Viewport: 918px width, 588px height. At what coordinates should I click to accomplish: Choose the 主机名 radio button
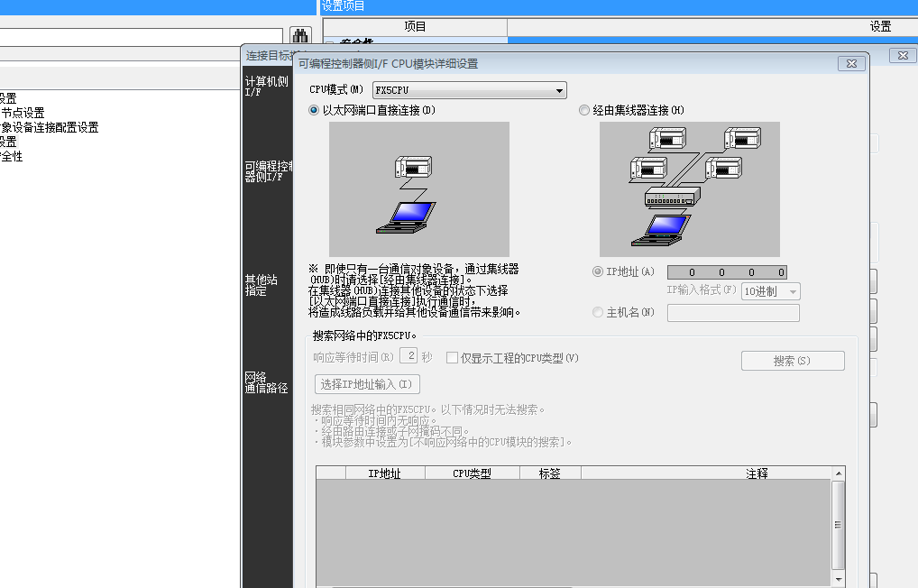pyautogui.click(x=598, y=312)
